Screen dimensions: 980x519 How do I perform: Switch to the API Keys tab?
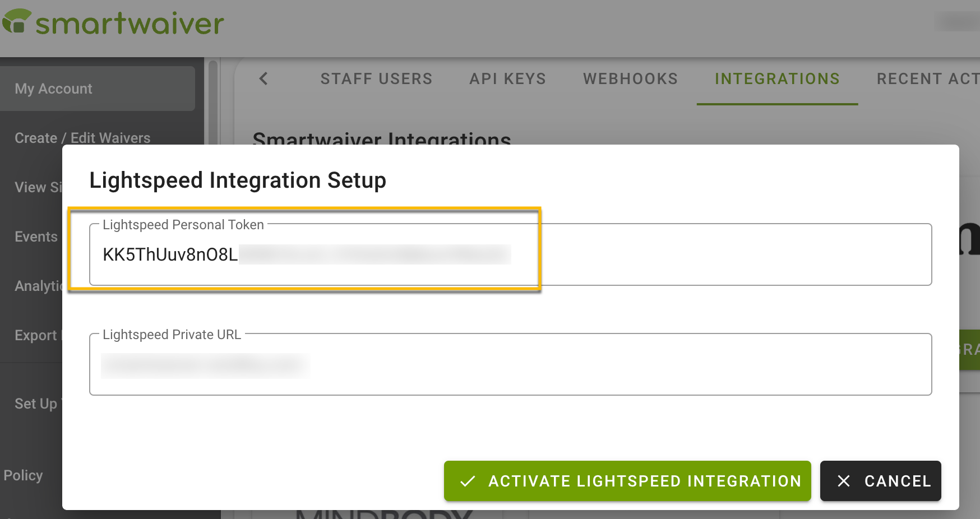[x=507, y=78]
